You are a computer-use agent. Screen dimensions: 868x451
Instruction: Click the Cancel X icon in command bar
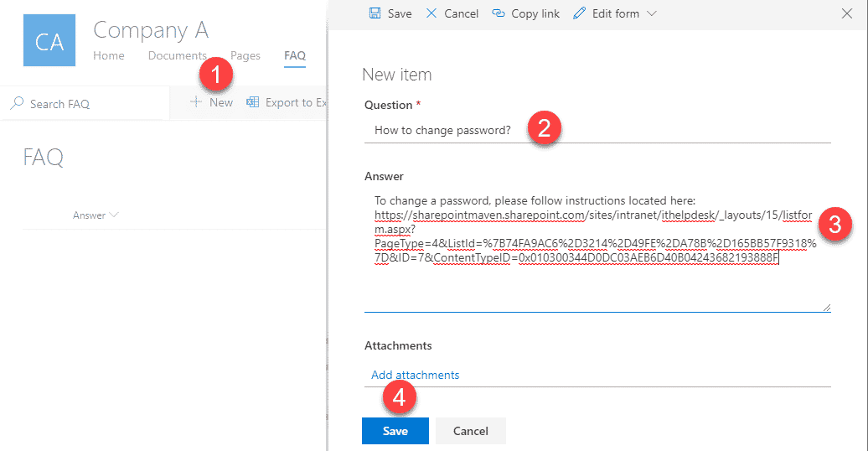[431, 13]
